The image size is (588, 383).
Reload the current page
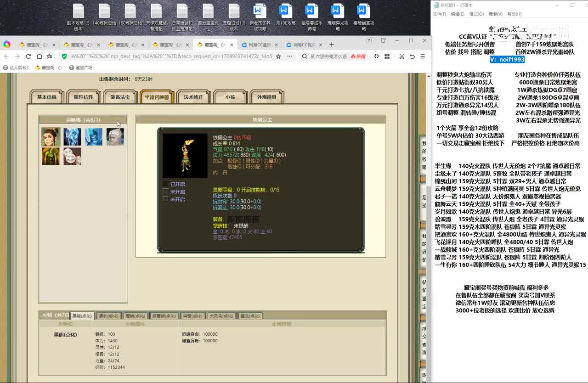click(x=28, y=56)
